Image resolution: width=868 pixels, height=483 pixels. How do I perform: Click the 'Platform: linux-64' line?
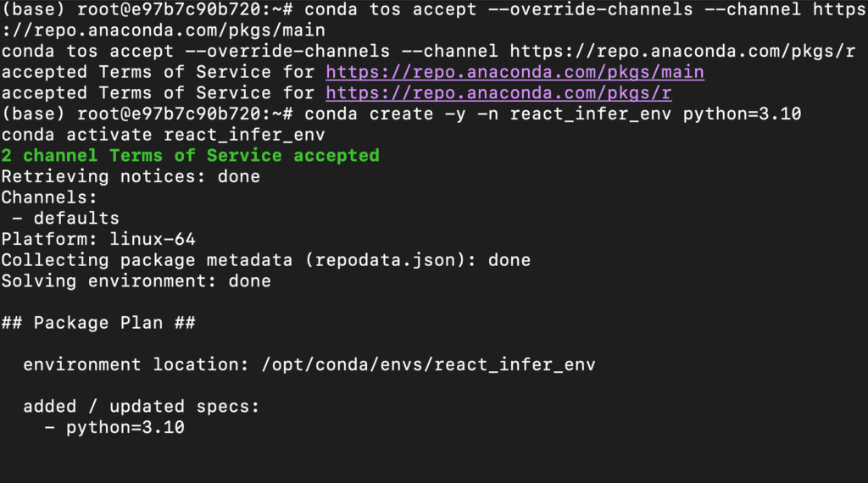pyautogui.click(x=98, y=239)
